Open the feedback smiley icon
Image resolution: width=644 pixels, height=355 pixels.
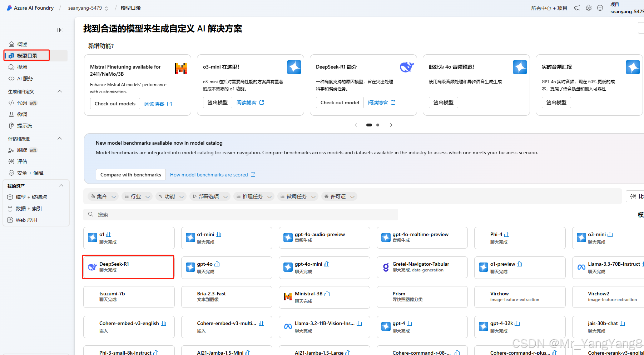[x=600, y=8]
